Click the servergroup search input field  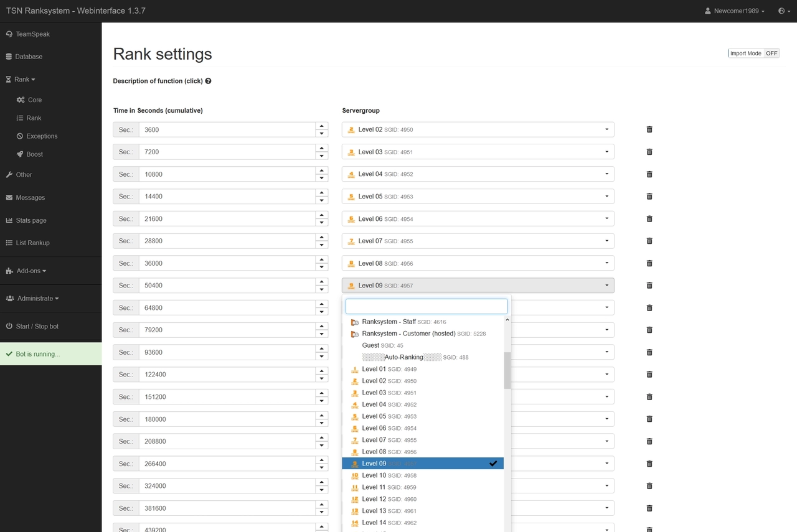point(426,306)
